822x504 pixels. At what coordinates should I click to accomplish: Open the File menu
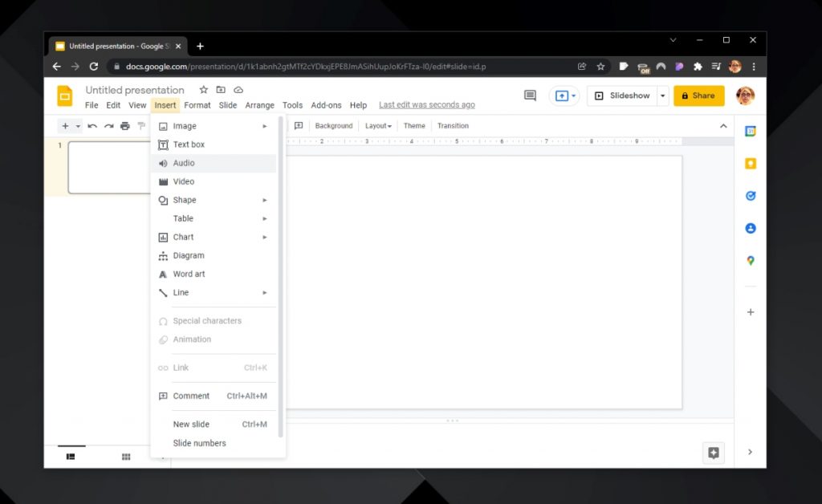pyautogui.click(x=92, y=105)
